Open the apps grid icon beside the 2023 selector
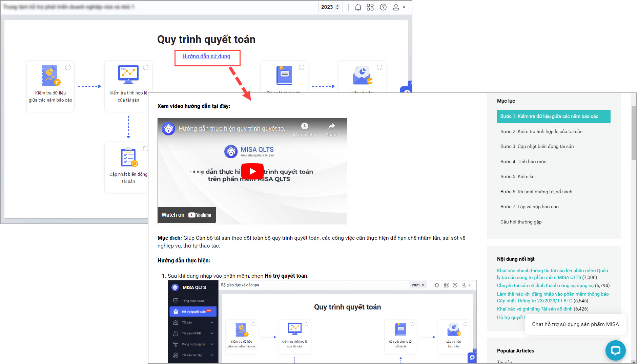Screen dimensions: 637x364 point(370,7)
